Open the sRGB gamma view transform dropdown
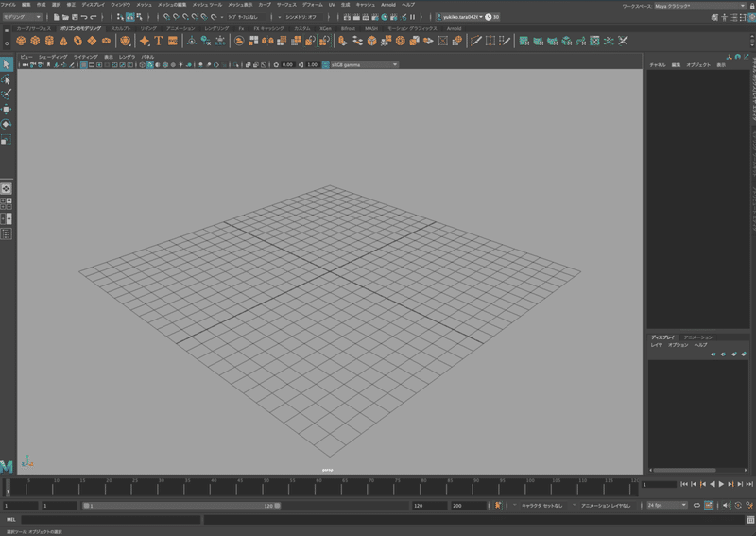 pyautogui.click(x=365, y=64)
